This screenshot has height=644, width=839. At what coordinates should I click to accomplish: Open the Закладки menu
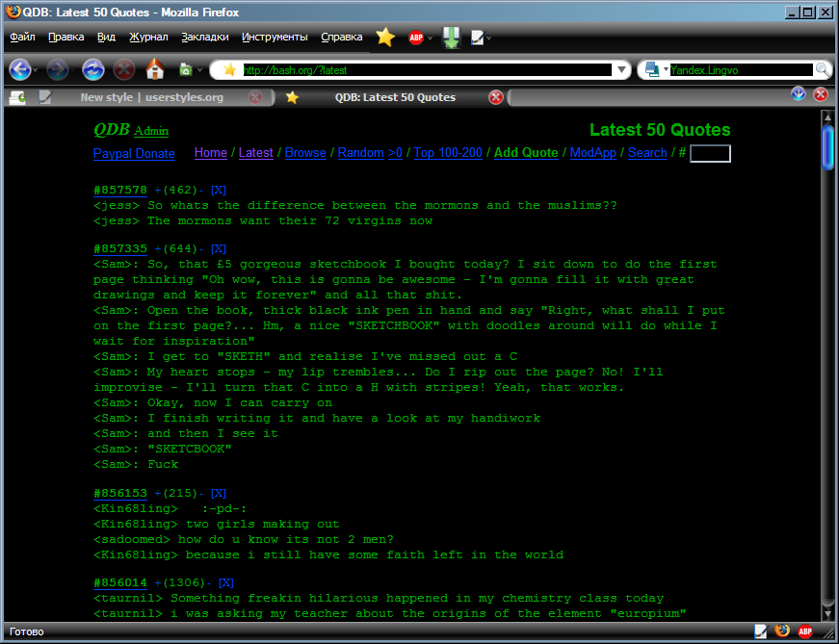click(204, 38)
